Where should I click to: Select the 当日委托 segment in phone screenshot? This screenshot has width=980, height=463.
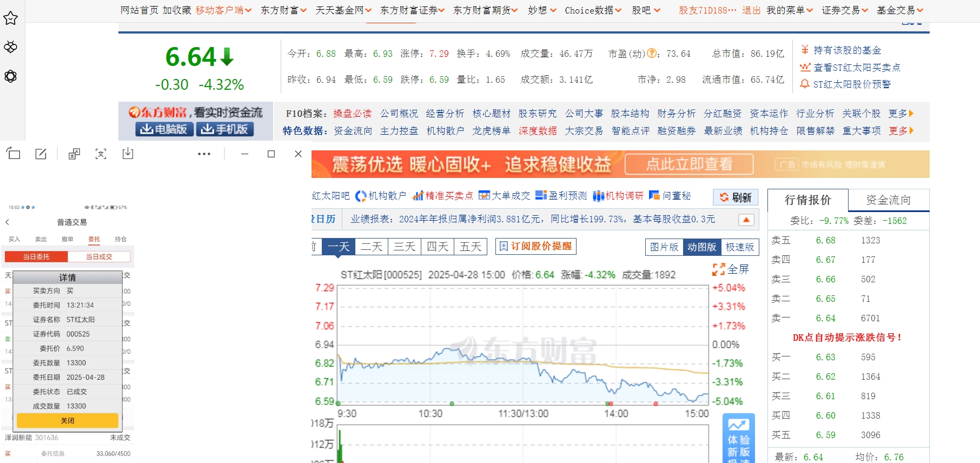point(36,256)
